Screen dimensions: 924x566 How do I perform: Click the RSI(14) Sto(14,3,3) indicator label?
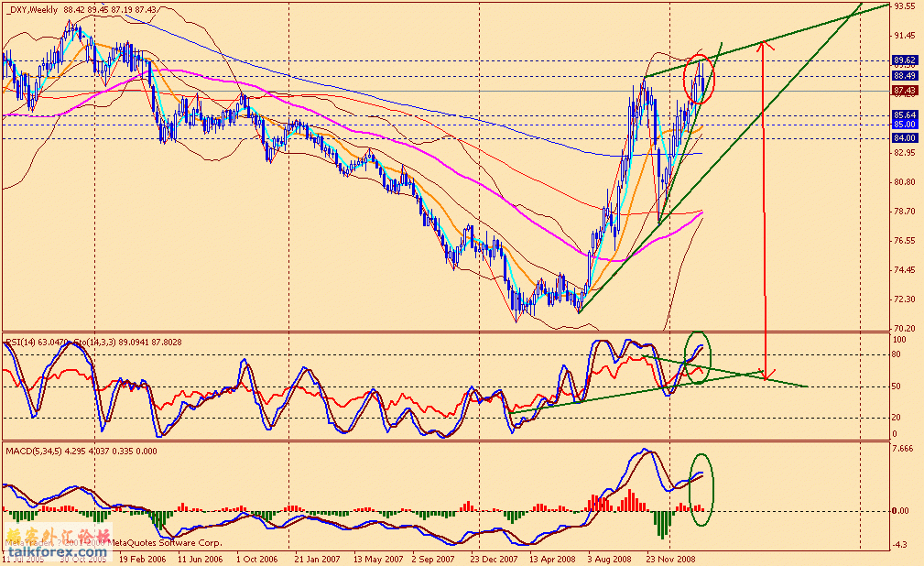click(x=93, y=342)
